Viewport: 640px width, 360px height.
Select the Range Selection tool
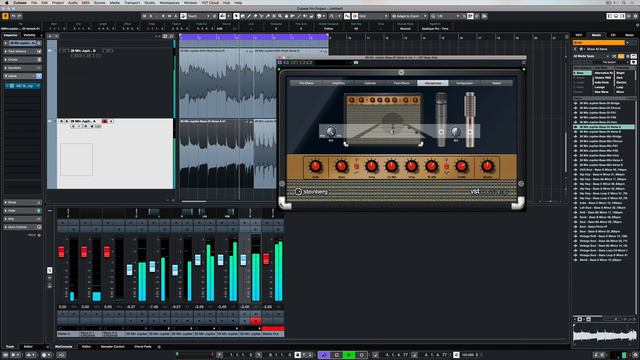(242, 16)
